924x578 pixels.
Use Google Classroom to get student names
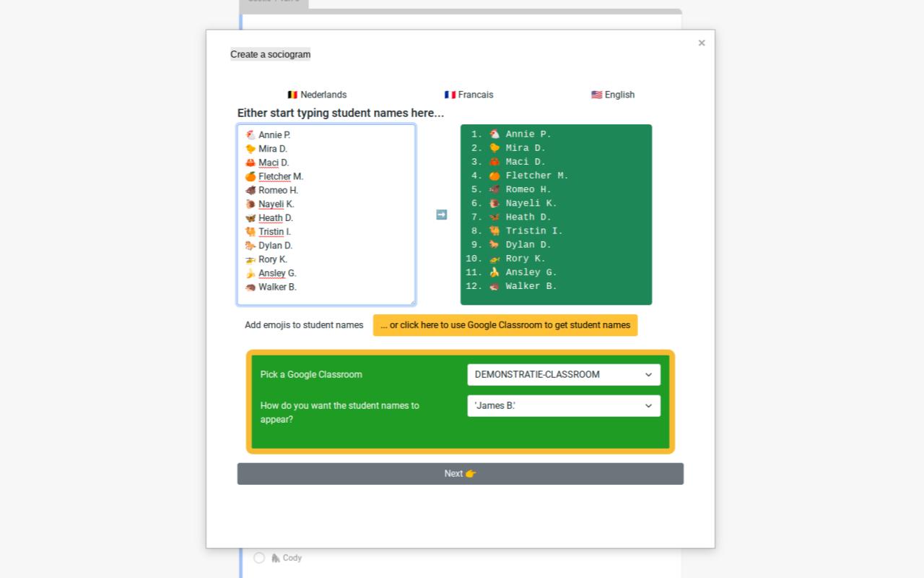pyautogui.click(x=505, y=325)
